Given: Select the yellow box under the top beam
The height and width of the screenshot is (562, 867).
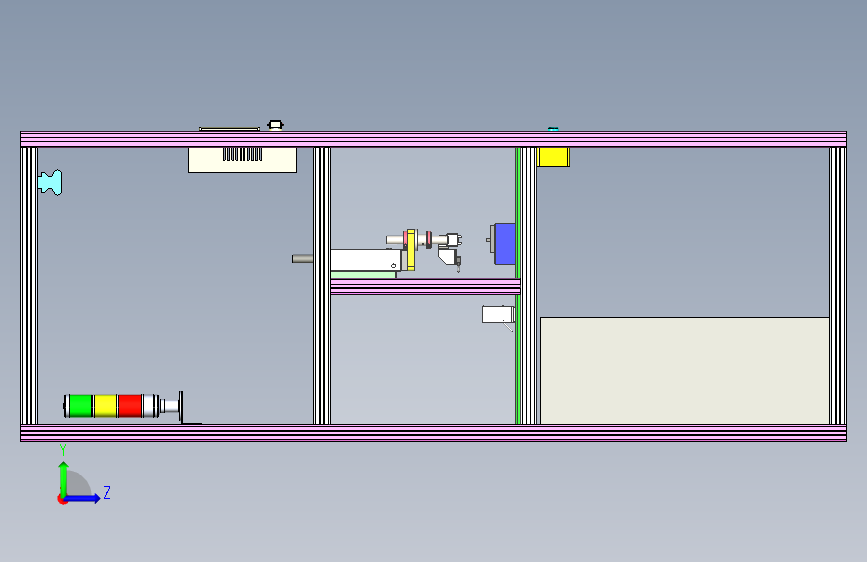Looking at the screenshot, I should click(x=553, y=157).
